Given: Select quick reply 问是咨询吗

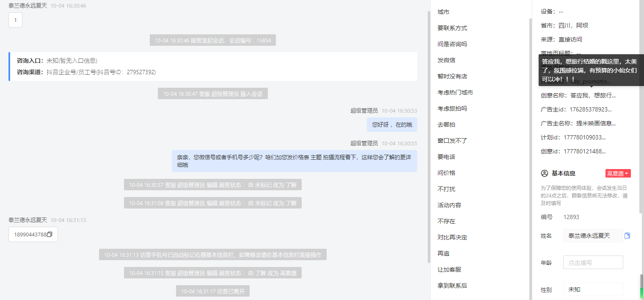Looking at the screenshot, I should (452, 44).
